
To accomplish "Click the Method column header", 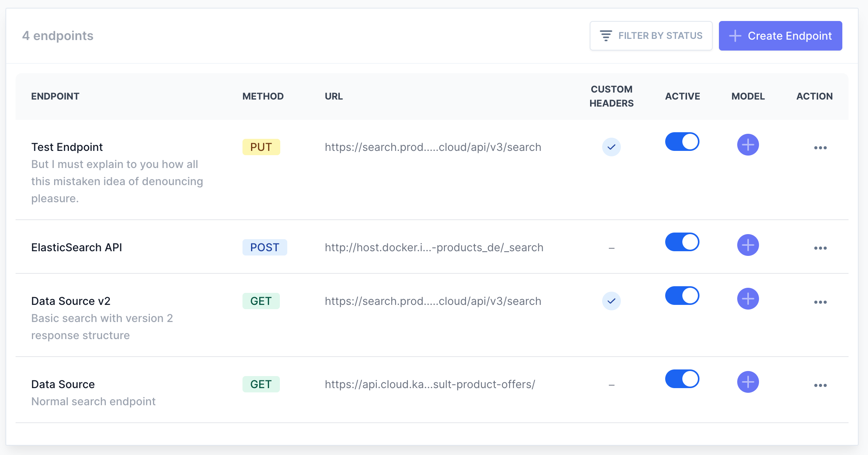I will pos(263,96).
